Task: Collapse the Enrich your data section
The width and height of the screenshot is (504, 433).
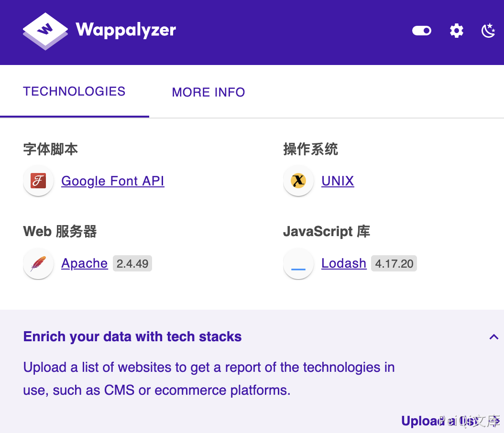Action: click(x=493, y=337)
